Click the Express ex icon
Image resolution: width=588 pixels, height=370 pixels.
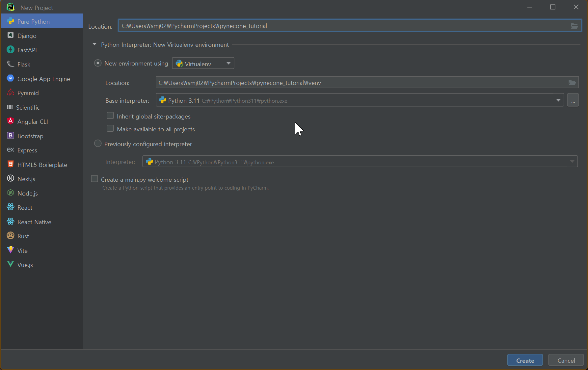(x=11, y=150)
